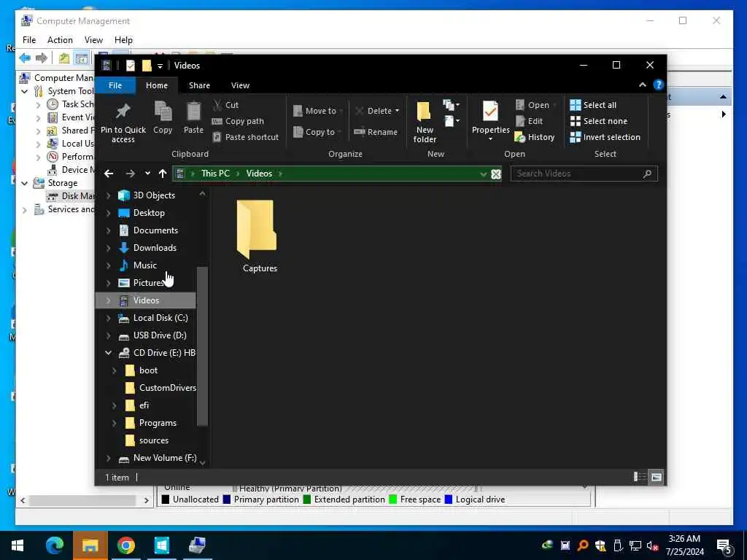Image resolution: width=747 pixels, height=560 pixels.
Task: Open Explorer Help question mark icon
Action: pos(659,85)
